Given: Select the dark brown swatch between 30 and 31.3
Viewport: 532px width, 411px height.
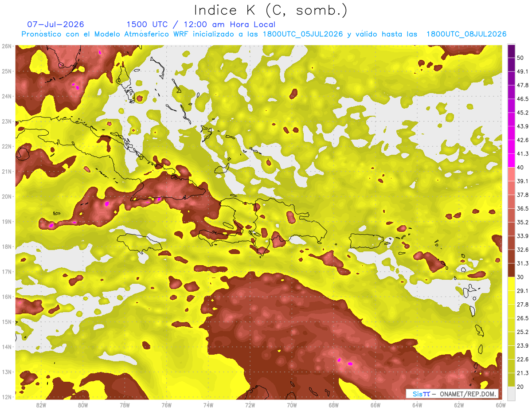Looking at the screenshot, I should click(x=512, y=270).
